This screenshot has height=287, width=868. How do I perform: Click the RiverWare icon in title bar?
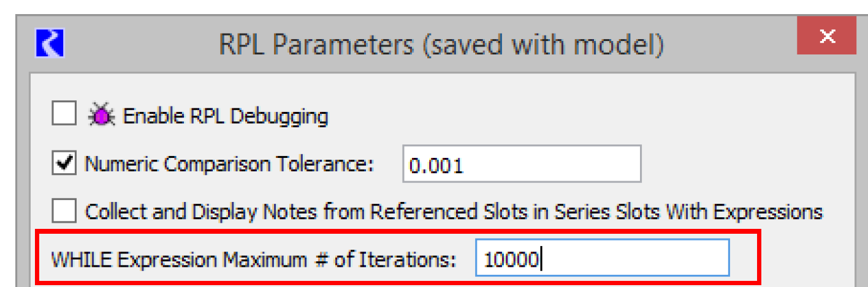(50, 43)
